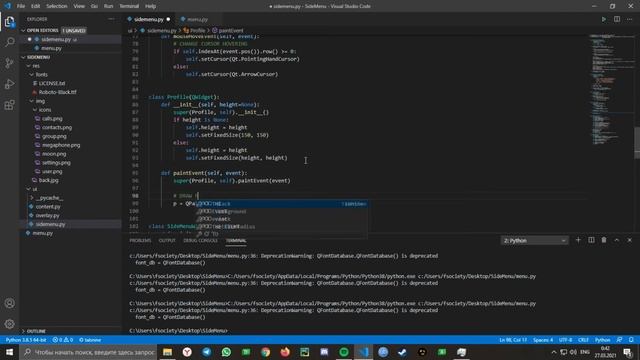Go to line via Ln, Col indicator
This screenshot has width=640, height=360.
[x=513, y=340]
